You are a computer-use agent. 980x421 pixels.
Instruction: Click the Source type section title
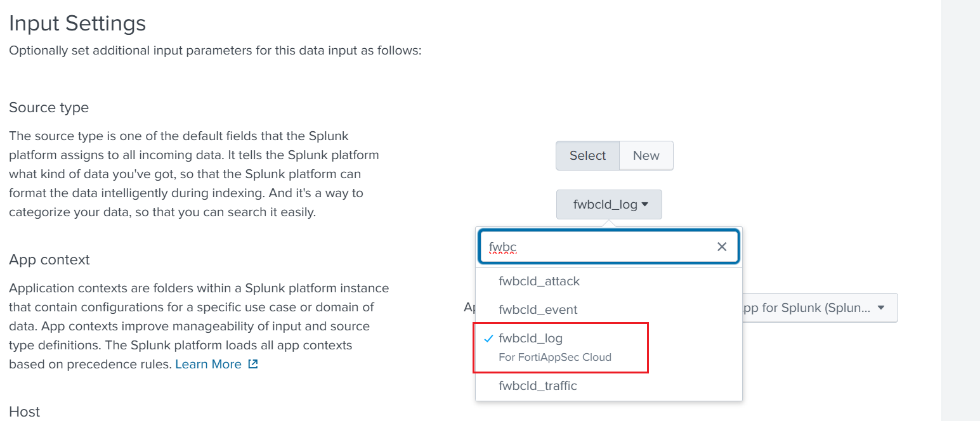click(x=49, y=107)
